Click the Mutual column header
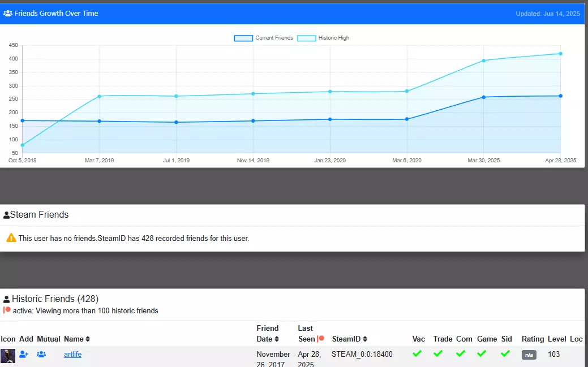Screen dimensions: 588x367 (x=48, y=339)
